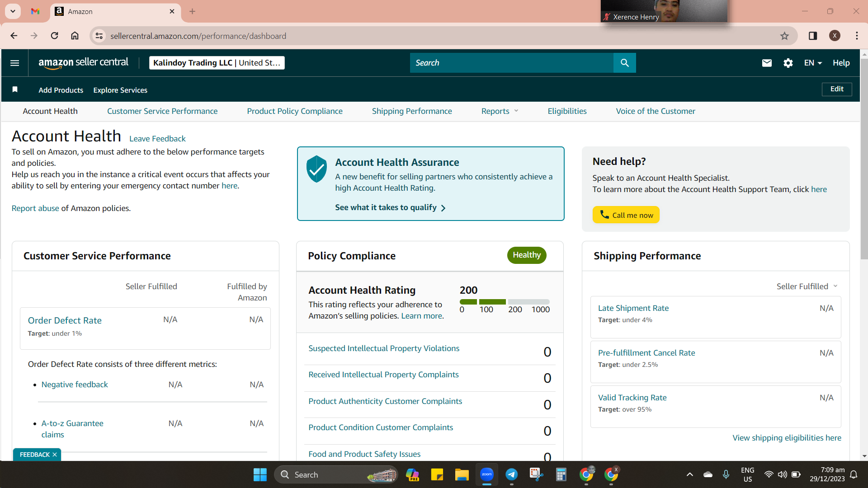This screenshot has width=868, height=488.
Task: Open the Pre-fulfillment Cancel Rate link
Action: click(x=646, y=353)
